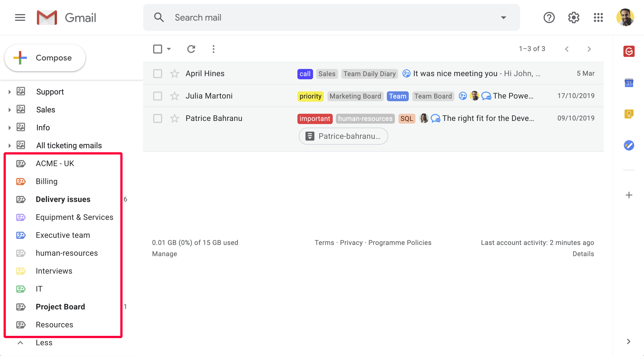This screenshot has width=644, height=356.
Task: Click the orange label icon beside Billing
Action: click(21, 181)
